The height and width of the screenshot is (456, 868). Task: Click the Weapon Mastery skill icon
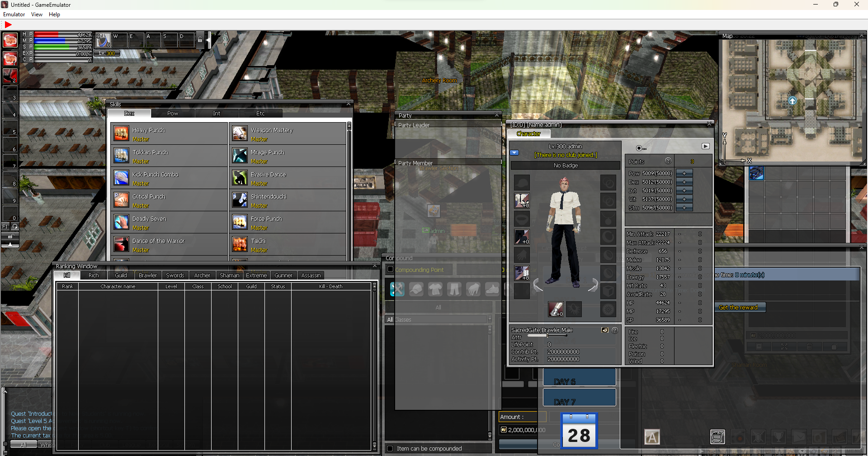240,133
